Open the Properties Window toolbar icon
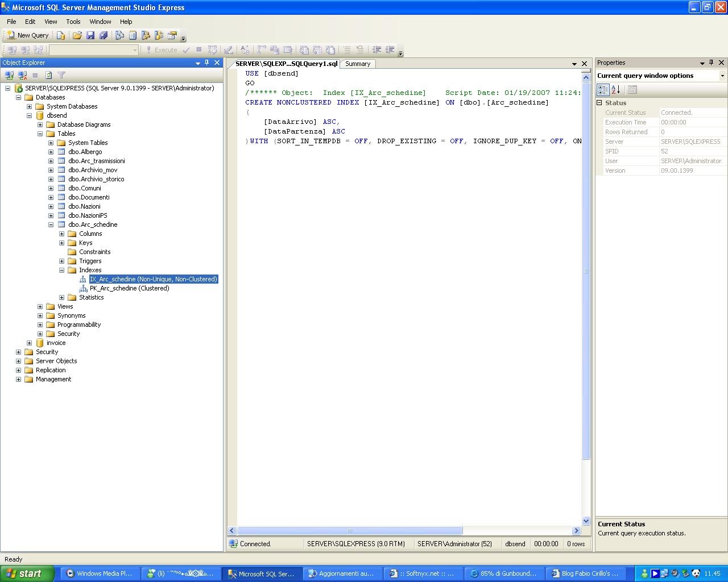This screenshot has width=728, height=582. [172, 35]
